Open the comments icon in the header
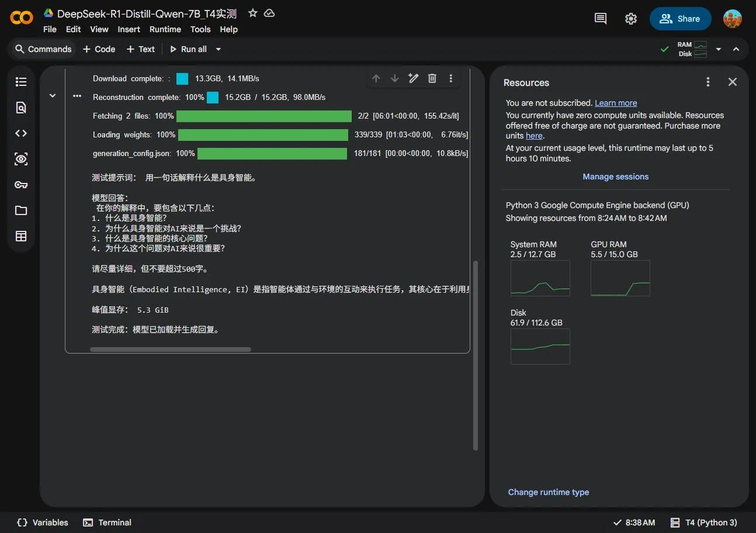 (x=601, y=19)
